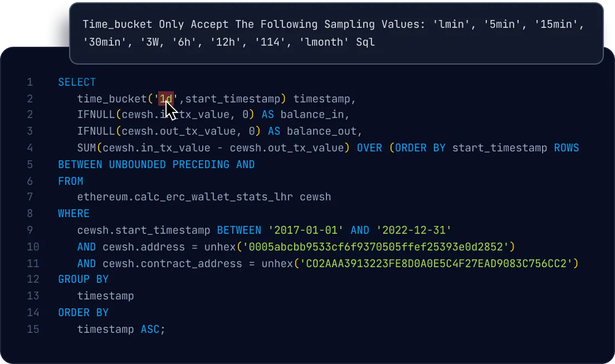Click the ASC keyword on the last line
The image size is (615, 364).
pos(150,329)
